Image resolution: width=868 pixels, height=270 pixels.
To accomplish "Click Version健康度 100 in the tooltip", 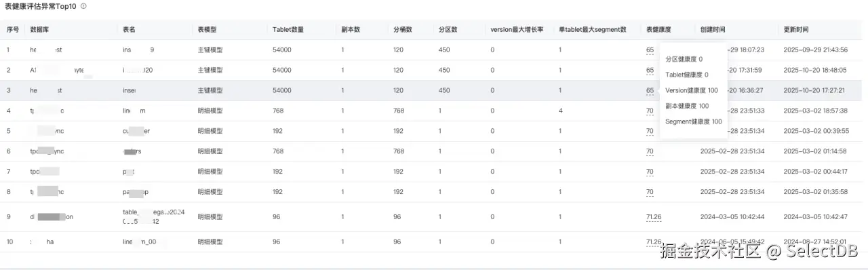I will 691,90.
